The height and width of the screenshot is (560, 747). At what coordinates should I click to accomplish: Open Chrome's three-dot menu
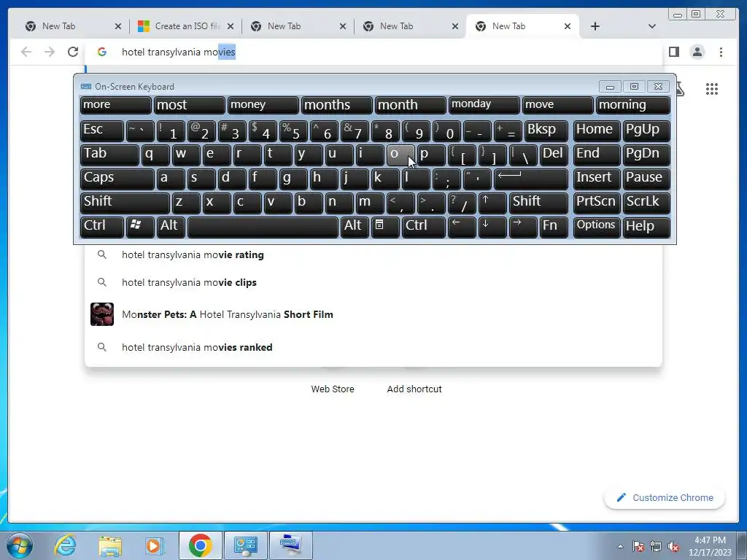coord(721,52)
